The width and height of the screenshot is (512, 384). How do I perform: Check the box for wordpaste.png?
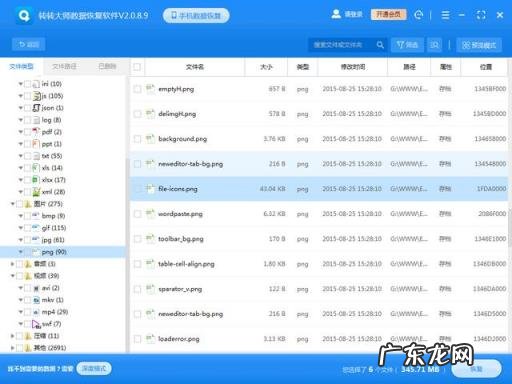pyautogui.click(x=137, y=214)
